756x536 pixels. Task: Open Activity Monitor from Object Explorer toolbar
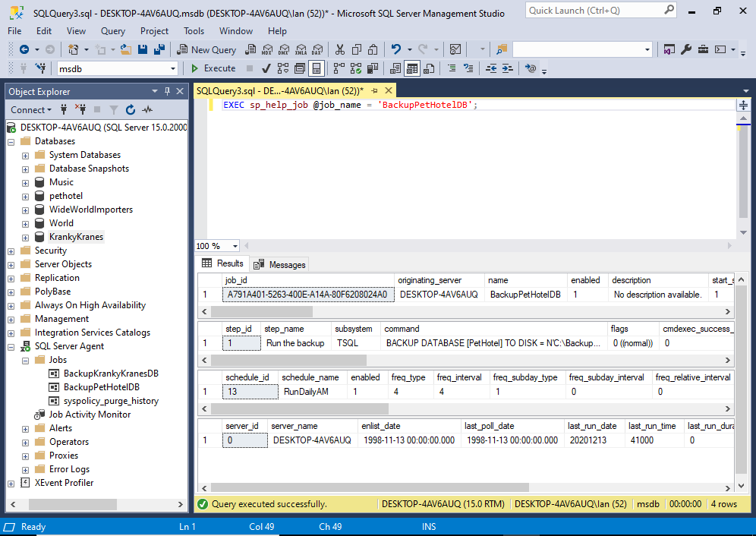(146, 110)
